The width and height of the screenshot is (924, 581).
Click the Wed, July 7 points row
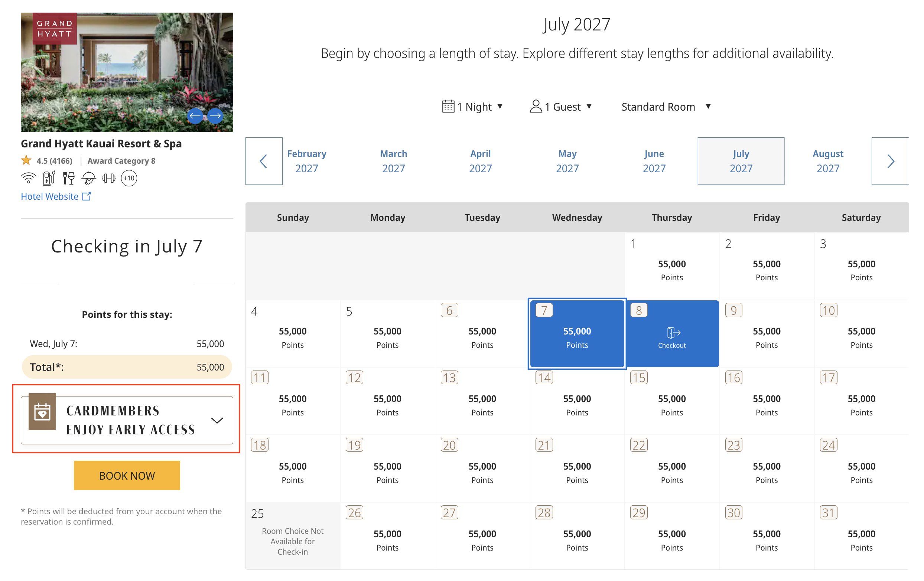coord(127,344)
